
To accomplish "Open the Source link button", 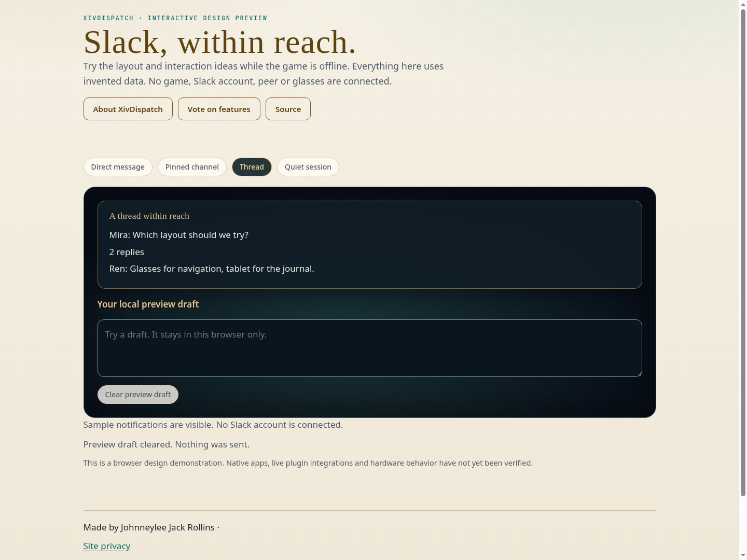I will (x=288, y=109).
